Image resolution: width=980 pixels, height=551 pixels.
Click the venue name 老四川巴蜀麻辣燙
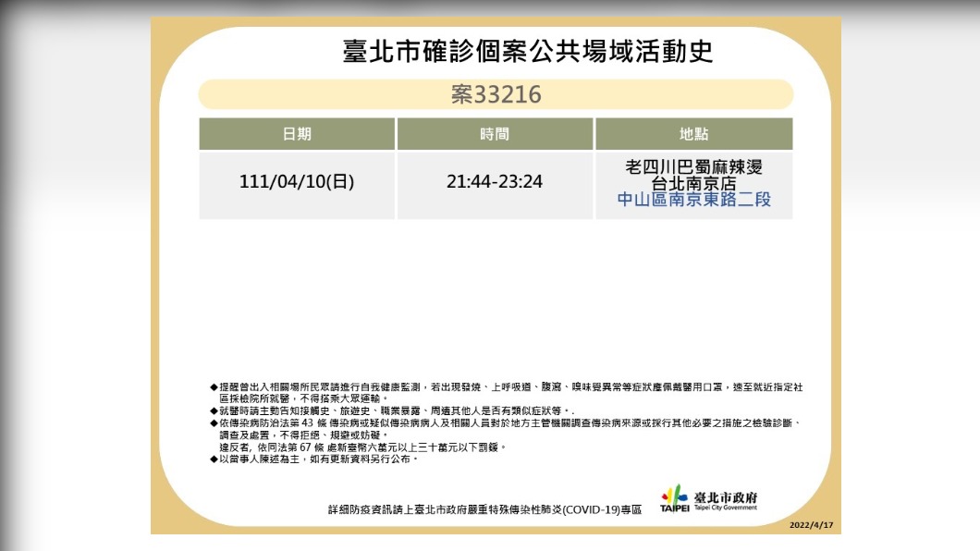[x=693, y=166]
